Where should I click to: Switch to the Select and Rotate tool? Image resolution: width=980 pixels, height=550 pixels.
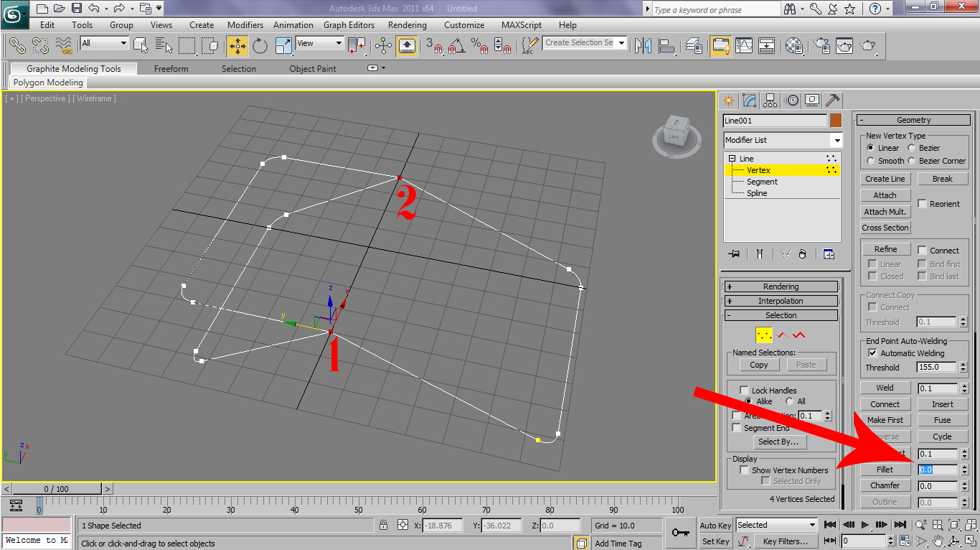[x=260, y=45]
